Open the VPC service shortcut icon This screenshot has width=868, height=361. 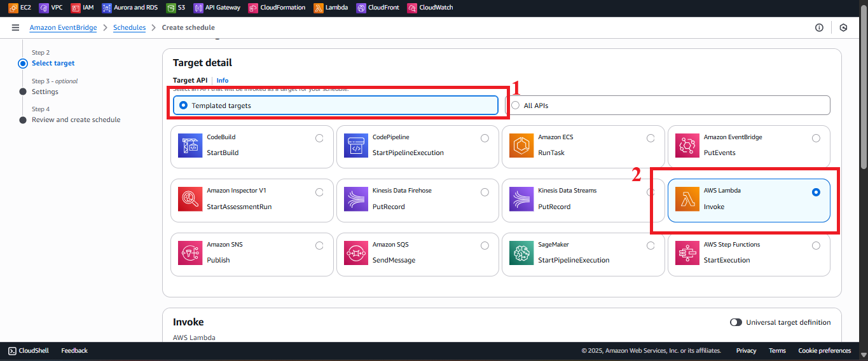click(43, 8)
